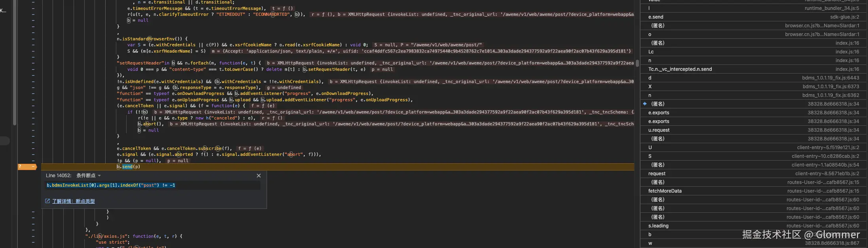This screenshot has width=868, height=248.
Task: Click the blue current-frame arrow indicator
Action: (x=645, y=104)
